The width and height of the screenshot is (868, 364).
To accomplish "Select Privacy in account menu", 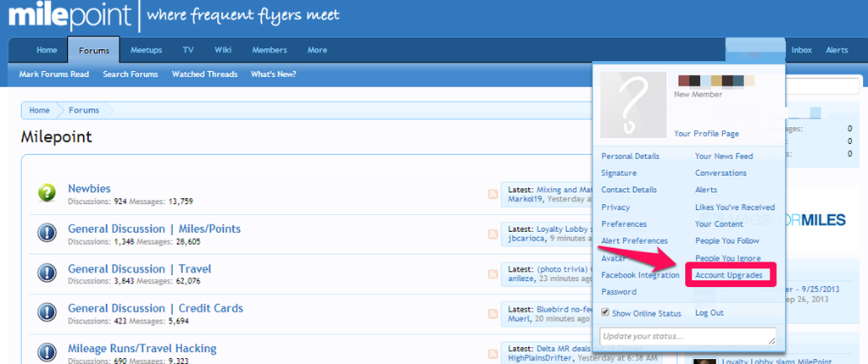I will click(x=615, y=207).
